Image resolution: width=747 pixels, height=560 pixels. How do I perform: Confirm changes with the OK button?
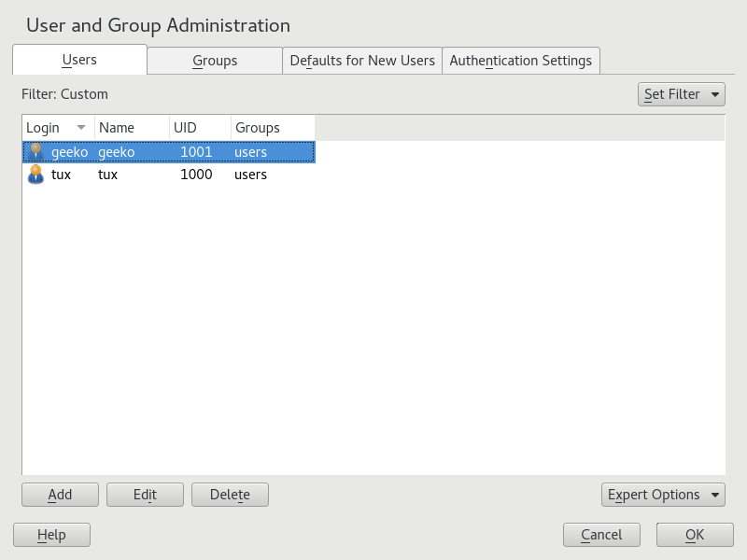pos(695,535)
